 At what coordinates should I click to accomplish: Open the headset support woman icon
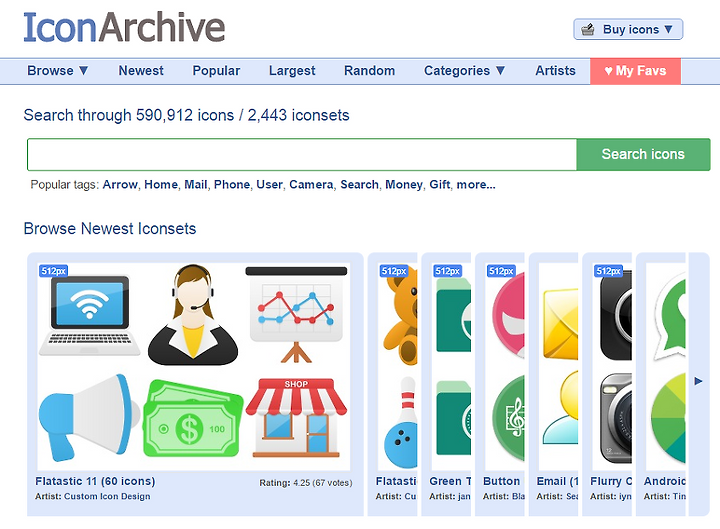click(x=193, y=315)
